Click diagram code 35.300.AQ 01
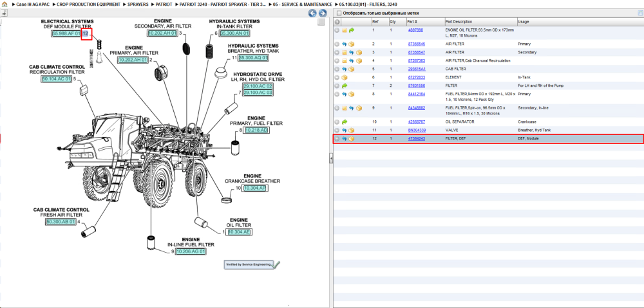 point(253,58)
